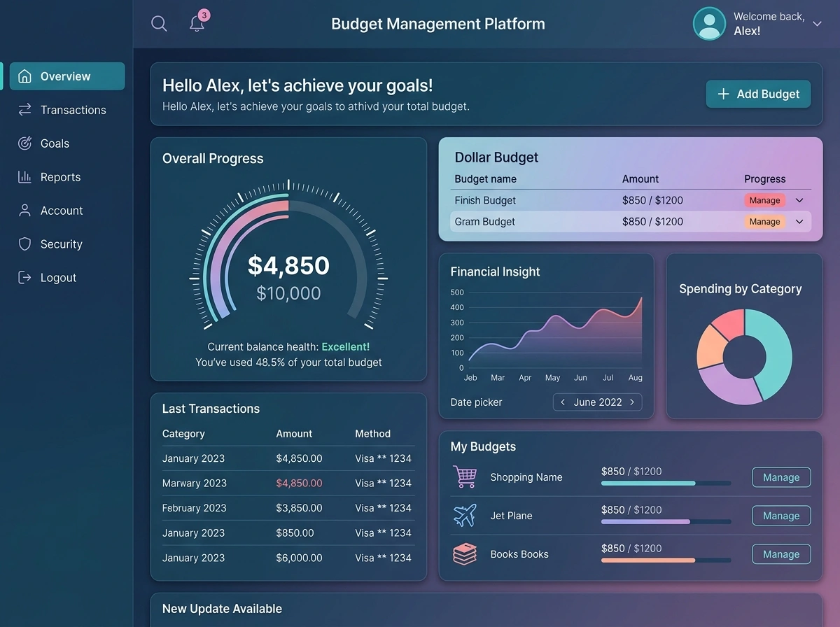Click the Jet Plane airplane icon
The width and height of the screenshot is (840, 627).
tap(465, 516)
